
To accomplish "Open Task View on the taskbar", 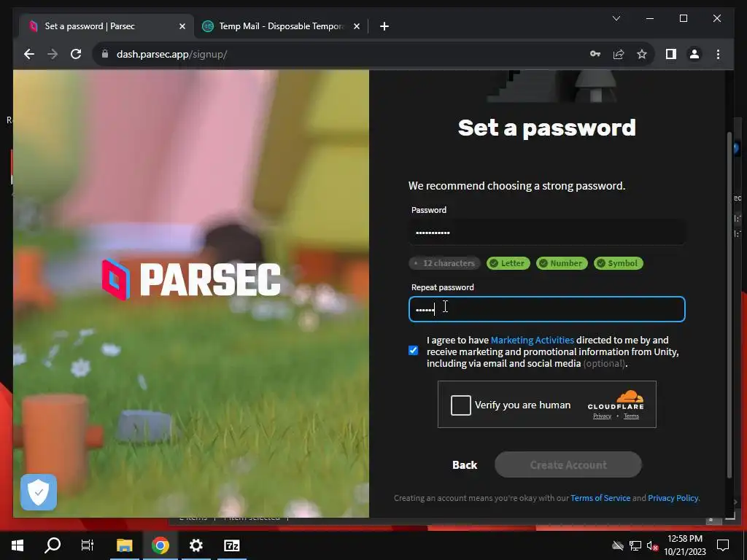I will tap(88, 545).
